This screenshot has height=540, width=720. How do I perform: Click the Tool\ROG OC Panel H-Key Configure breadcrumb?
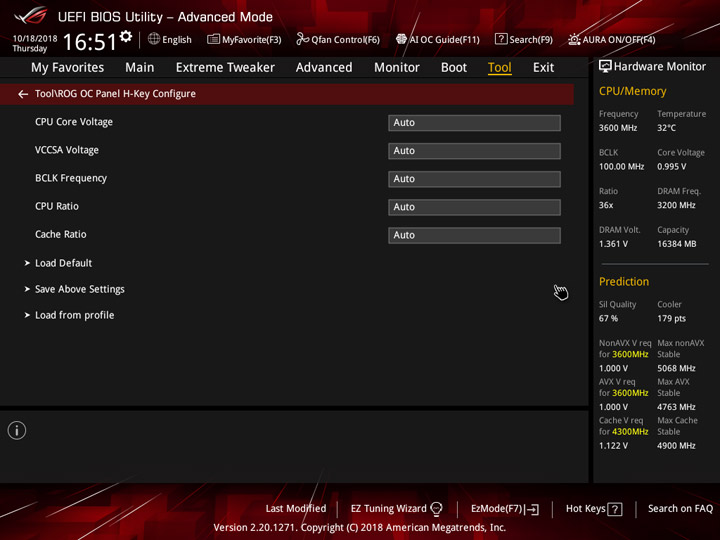click(x=115, y=94)
